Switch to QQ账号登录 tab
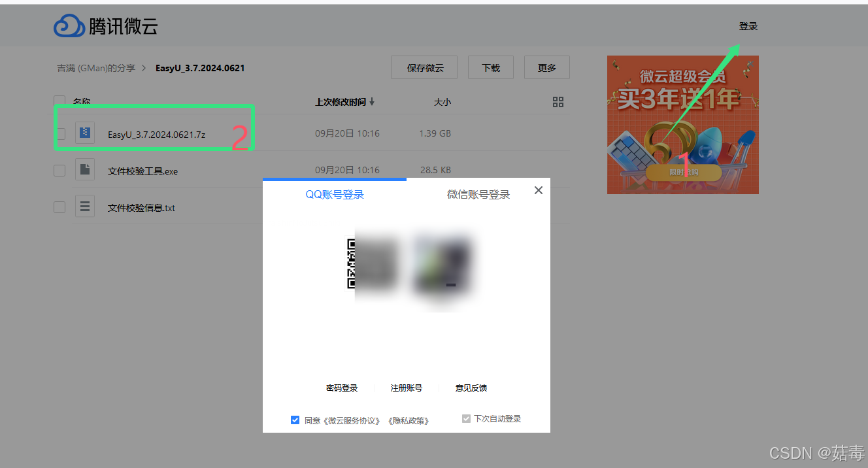Screen dimensions: 868x468 click(335, 195)
